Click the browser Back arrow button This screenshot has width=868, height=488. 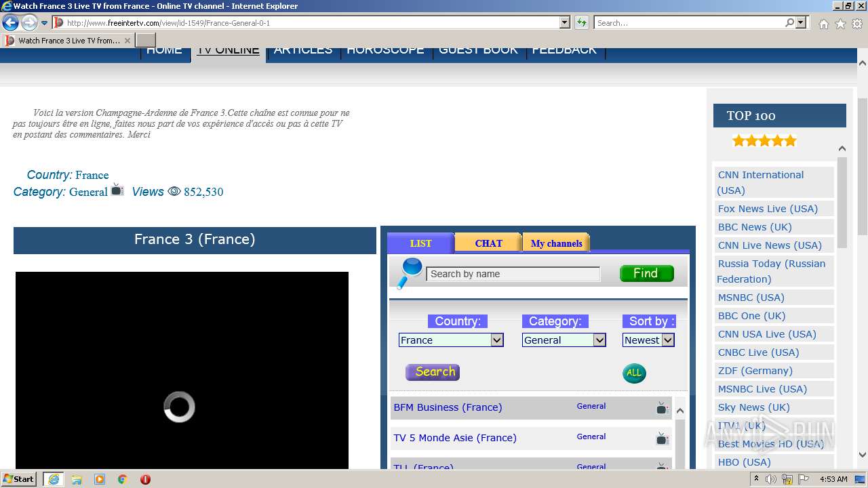tap(10, 23)
